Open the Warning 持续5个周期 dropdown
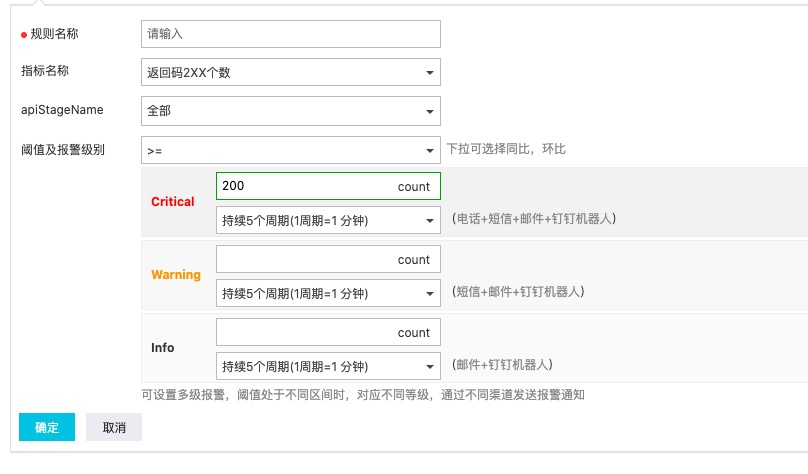808x474 pixels. point(328,293)
